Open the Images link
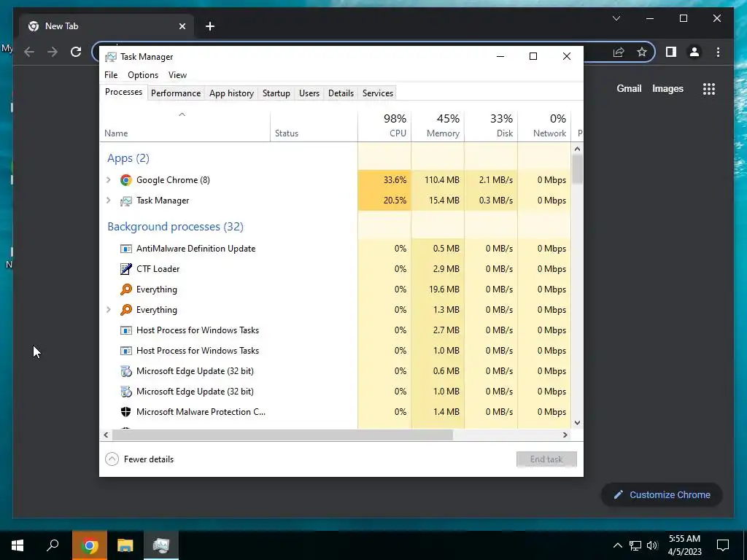Image resolution: width=747 pixels, height=560 pixels. pyautogui.click(x=667, y=88)
